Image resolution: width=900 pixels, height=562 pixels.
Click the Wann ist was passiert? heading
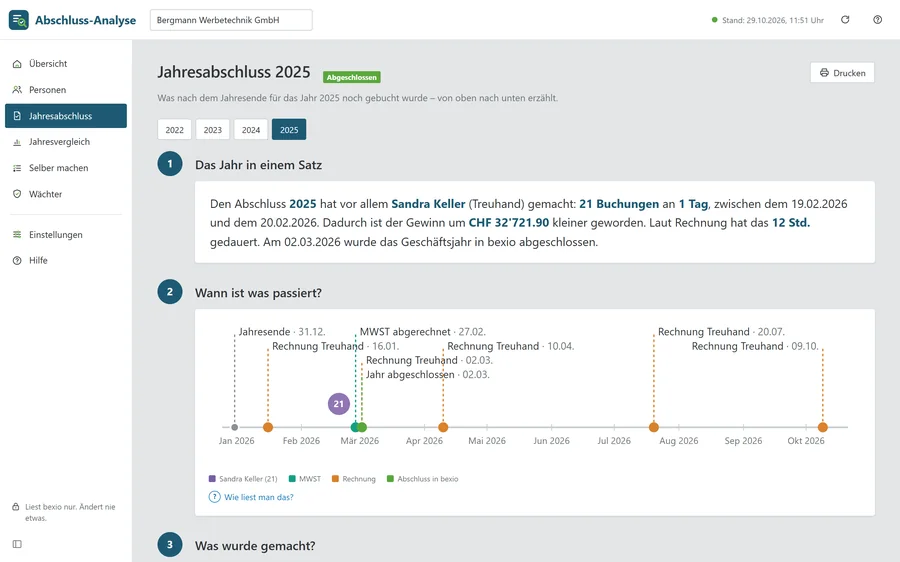[258, 293]
